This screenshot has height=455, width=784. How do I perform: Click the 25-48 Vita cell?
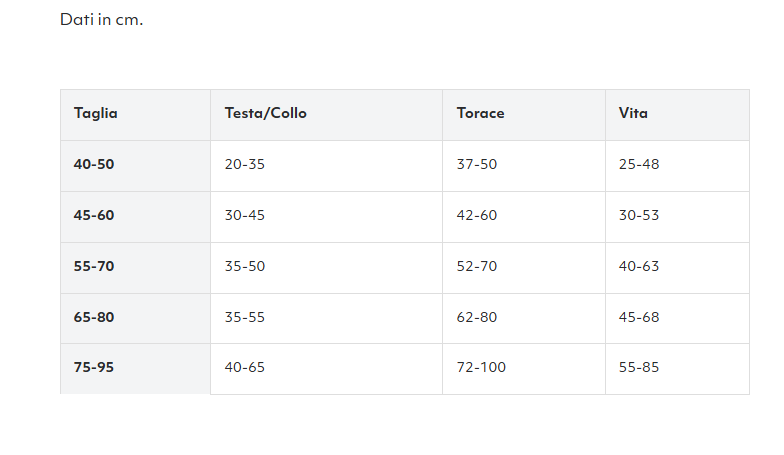(639, 164)
